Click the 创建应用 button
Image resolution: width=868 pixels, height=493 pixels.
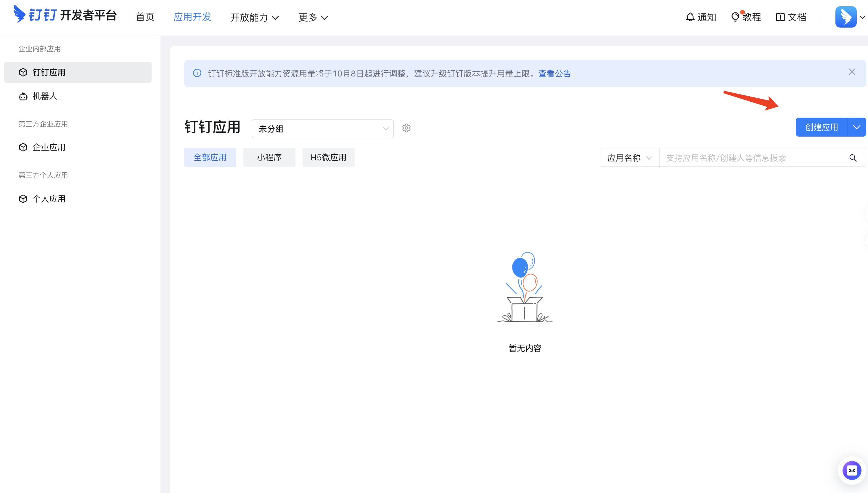click(x=821, y=127)
